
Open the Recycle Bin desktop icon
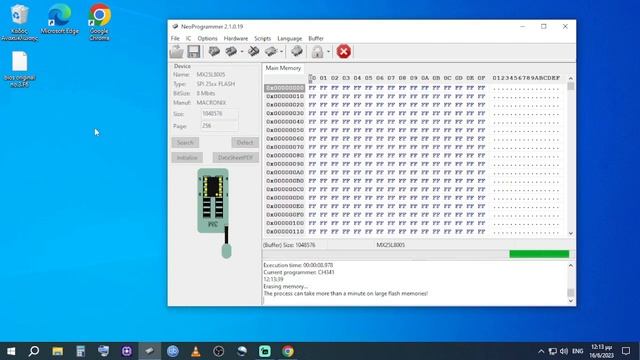[x=19, y=22]
